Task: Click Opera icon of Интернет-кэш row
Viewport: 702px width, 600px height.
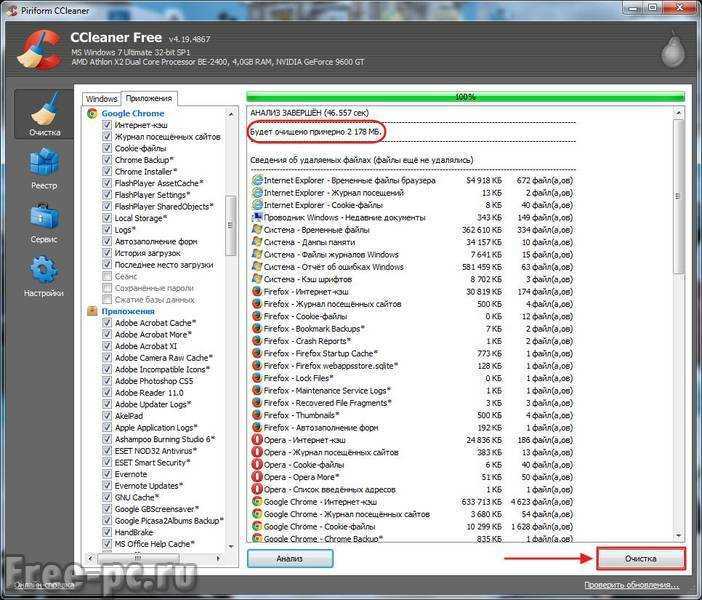Action: pos(257,440)
